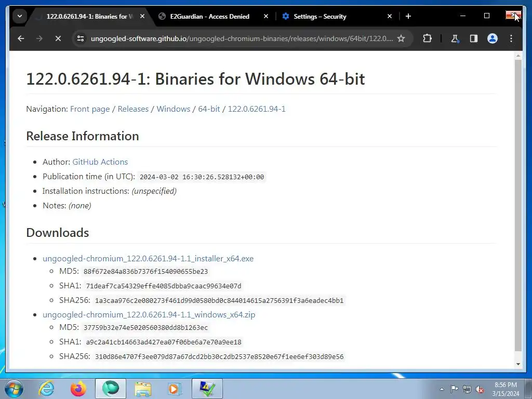Open the three-dot browser menu
This screenshot has width=532, height=399.
point(511,38)
